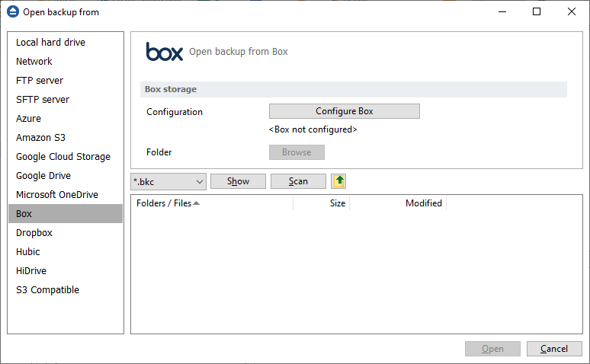Viewport: 590px width, 364px height.
Task: Cancel the Open backup dialog
Action: [554, 349]
